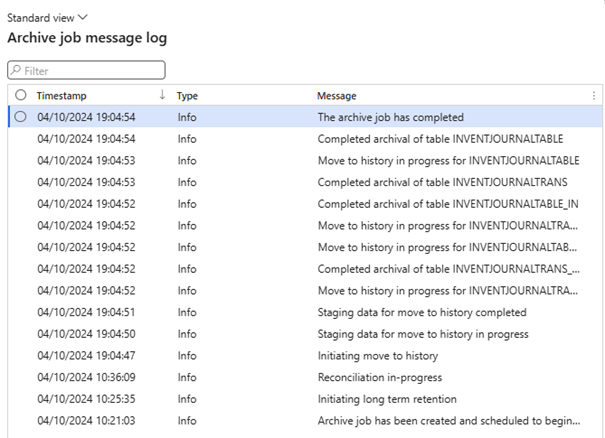
Task: Click the Type column header
Action: coord(188,96)
